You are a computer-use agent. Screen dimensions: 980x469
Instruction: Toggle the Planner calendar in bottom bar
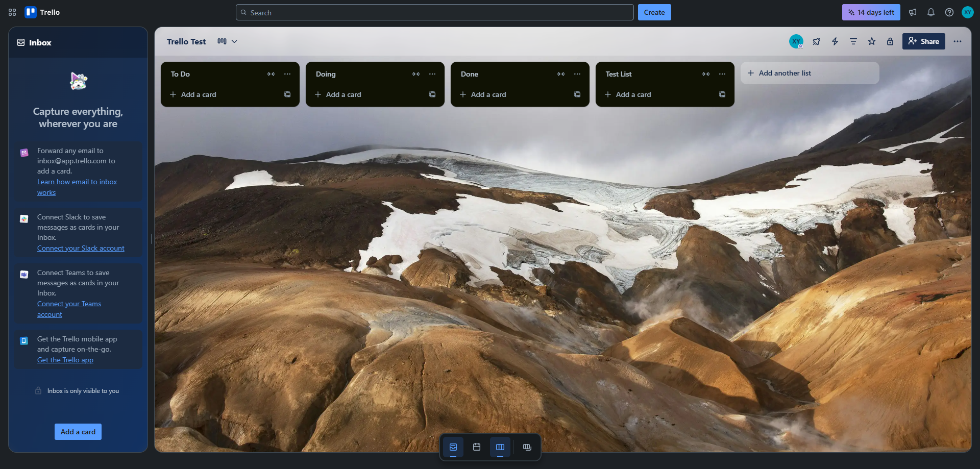coord(477,447)
